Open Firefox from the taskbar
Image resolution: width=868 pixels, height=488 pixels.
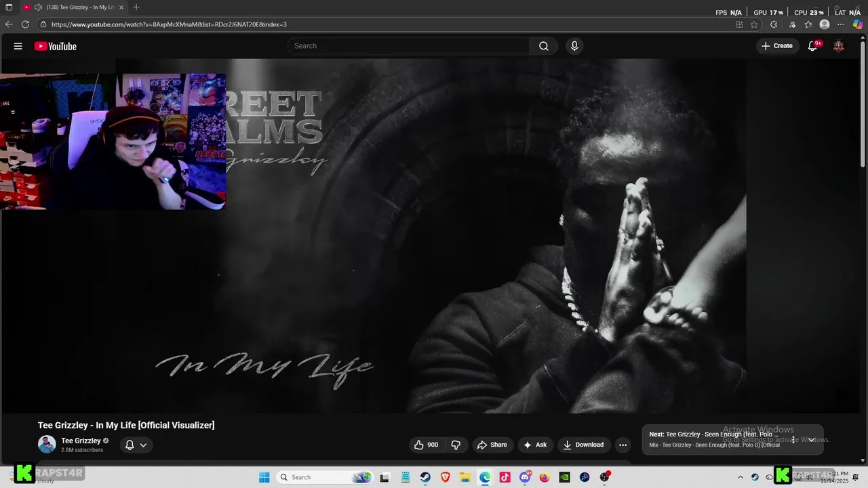(x=545, y=477)
